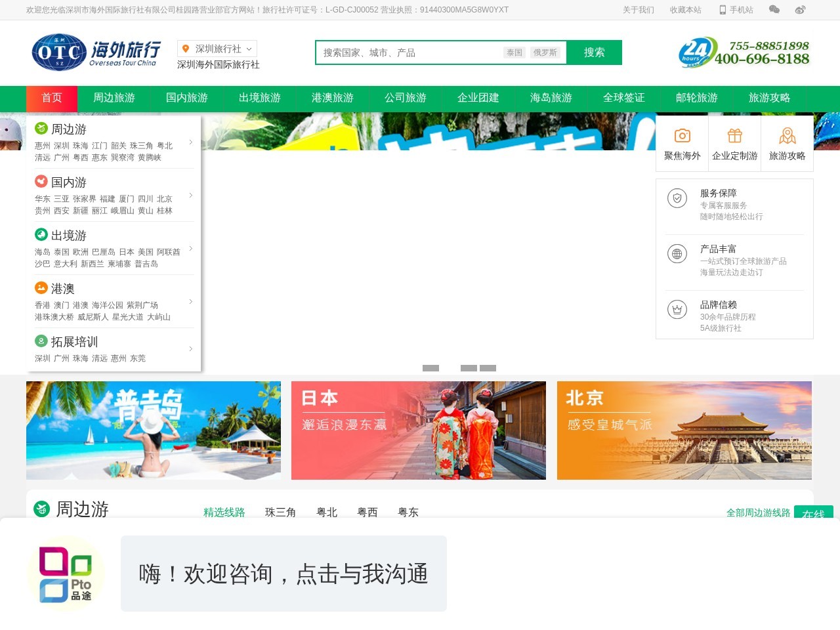The width and height of the screenshot is (840, 630).
Task: Click the 24-hours hotline badge icon
Action: (695, 52)
